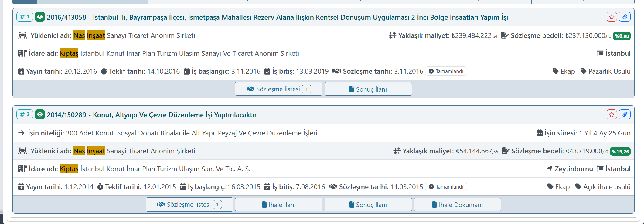Image resolution: width=644 pixels, height=224 pixels.
Task: Open the #2 tender number badge
Action: pyautogui.click(x=25, y=115)
